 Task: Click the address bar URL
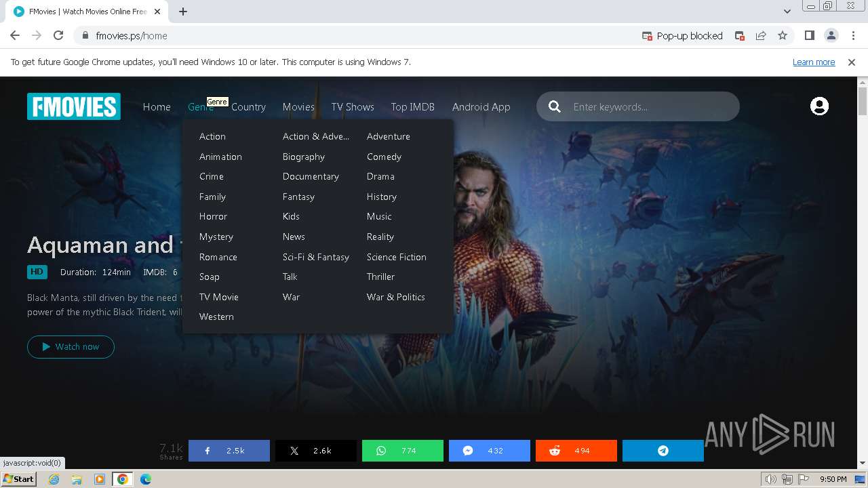(132, 36)
